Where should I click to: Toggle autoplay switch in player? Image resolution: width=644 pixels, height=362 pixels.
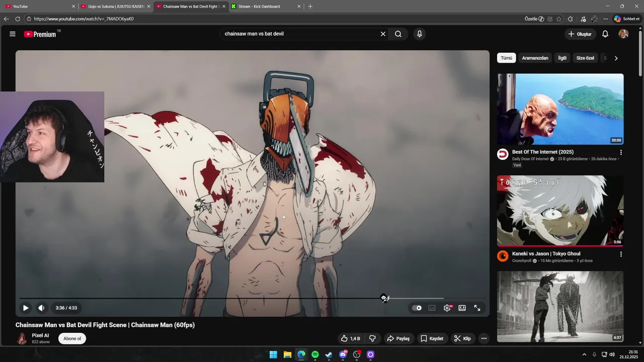click(417, 308)
